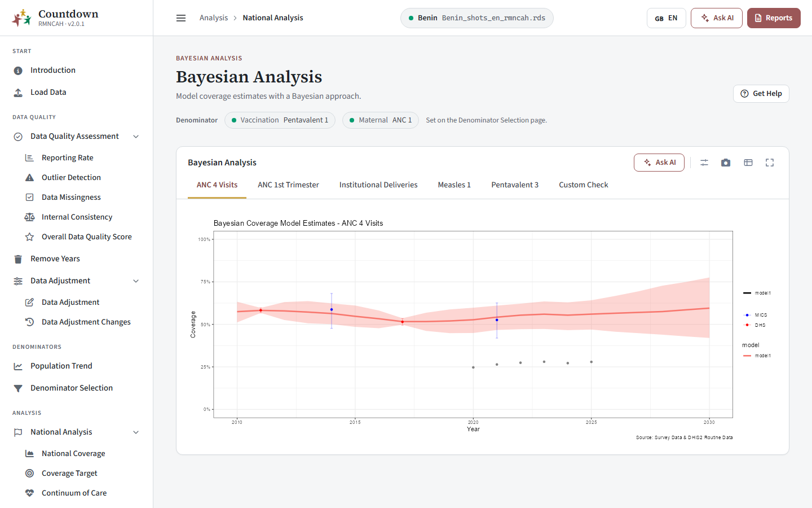Click the Internal Consistency scales icon

coord(29,217)
